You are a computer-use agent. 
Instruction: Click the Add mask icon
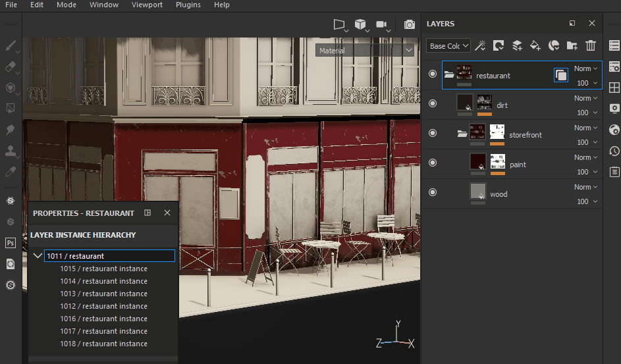coord(499,45)
